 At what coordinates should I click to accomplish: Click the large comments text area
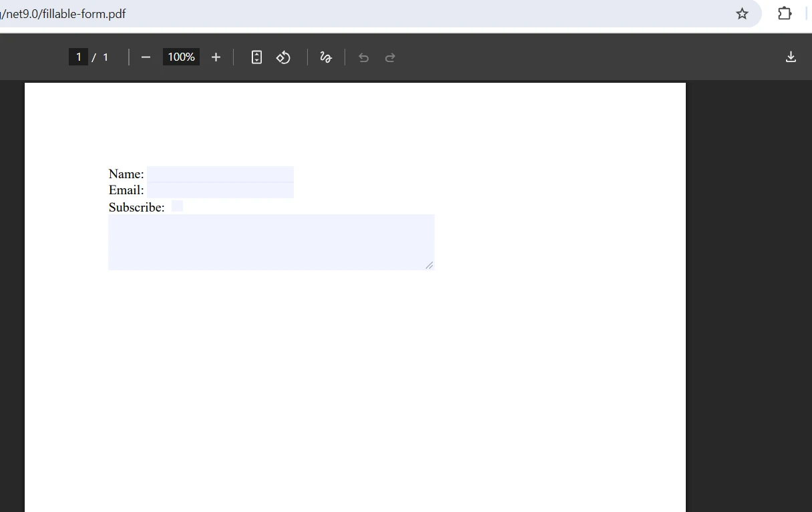pyautogui.click(x=271, y=242)
